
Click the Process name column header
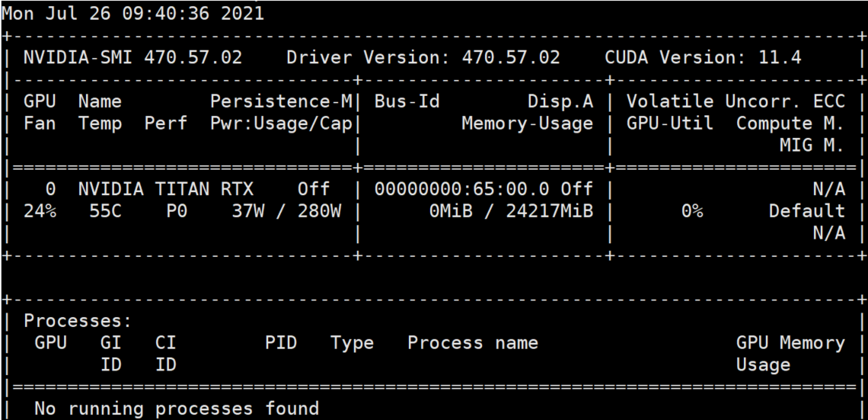(472, 343)
